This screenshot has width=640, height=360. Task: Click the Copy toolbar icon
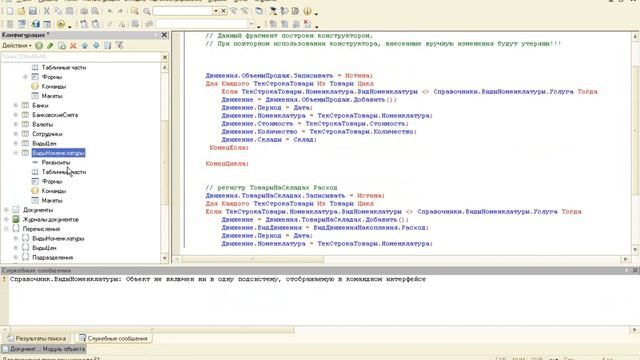pos(58,11)
